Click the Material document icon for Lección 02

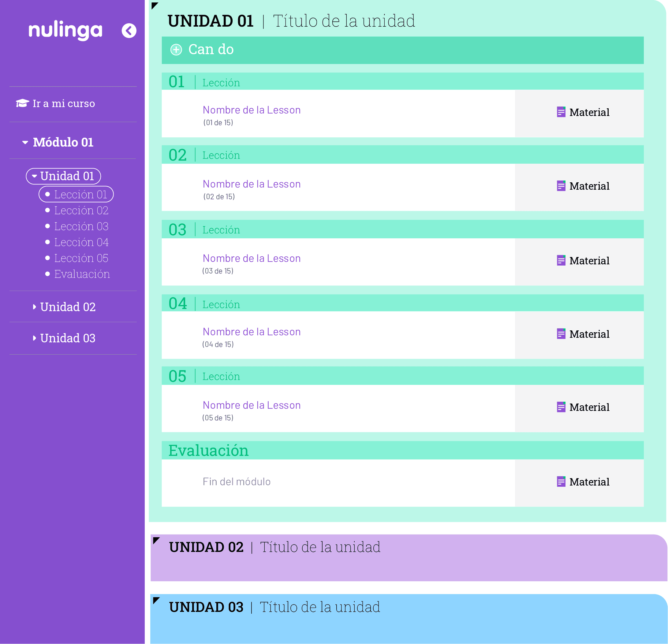[x=561, y=186]
